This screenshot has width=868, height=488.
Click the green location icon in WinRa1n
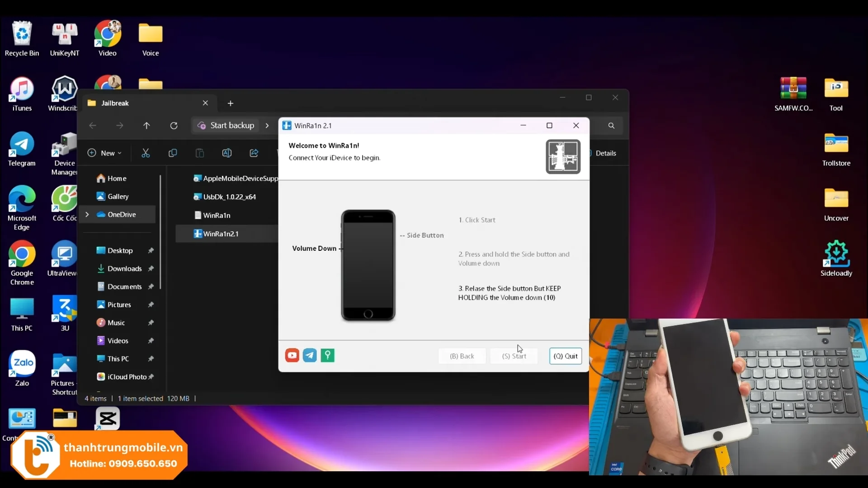coord(327,356)
